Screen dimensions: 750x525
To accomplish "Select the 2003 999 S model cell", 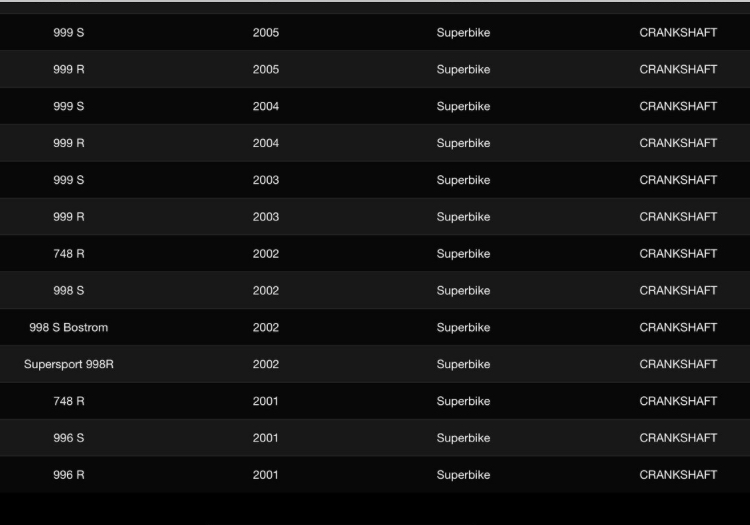I will (68, 180).
